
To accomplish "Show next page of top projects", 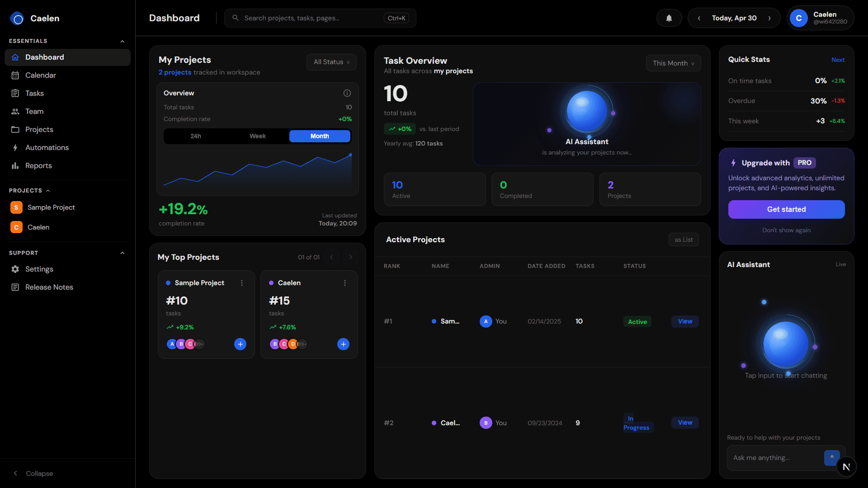I will 350,257.
